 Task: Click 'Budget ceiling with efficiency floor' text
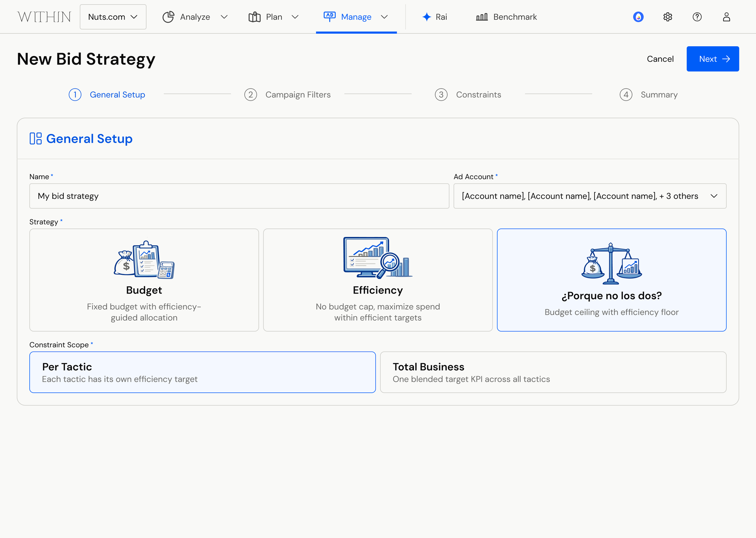(611, 312)
